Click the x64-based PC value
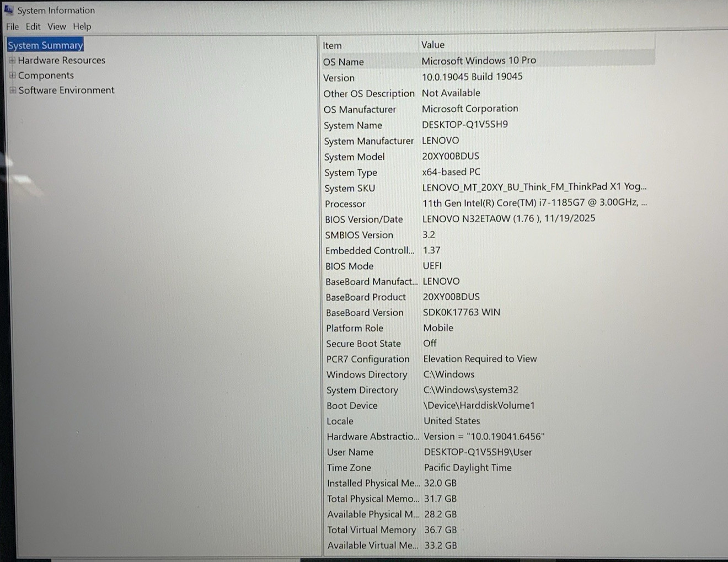728x562 pixels. (x=451, y=172)
